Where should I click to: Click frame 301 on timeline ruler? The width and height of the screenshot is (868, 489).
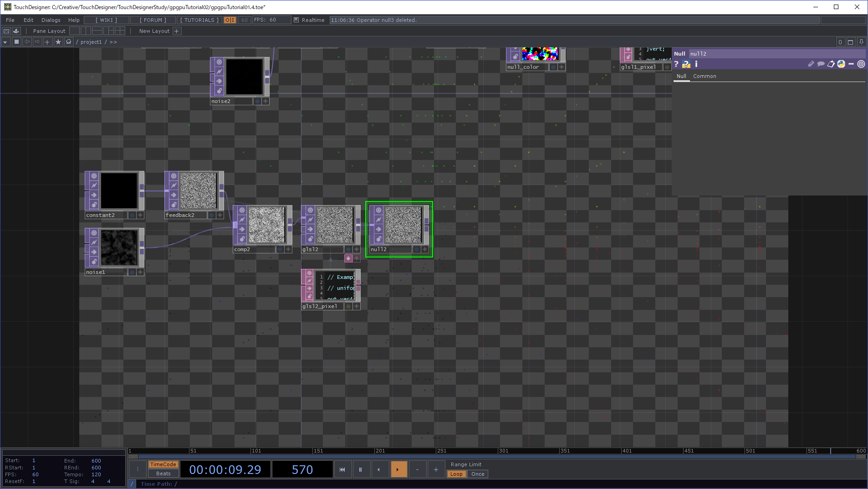(504, 451)
